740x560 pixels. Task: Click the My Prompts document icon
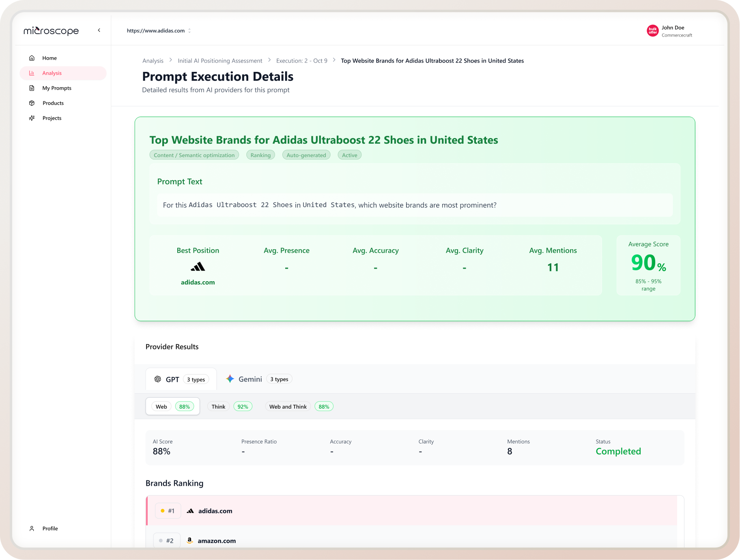coord(32,88)
